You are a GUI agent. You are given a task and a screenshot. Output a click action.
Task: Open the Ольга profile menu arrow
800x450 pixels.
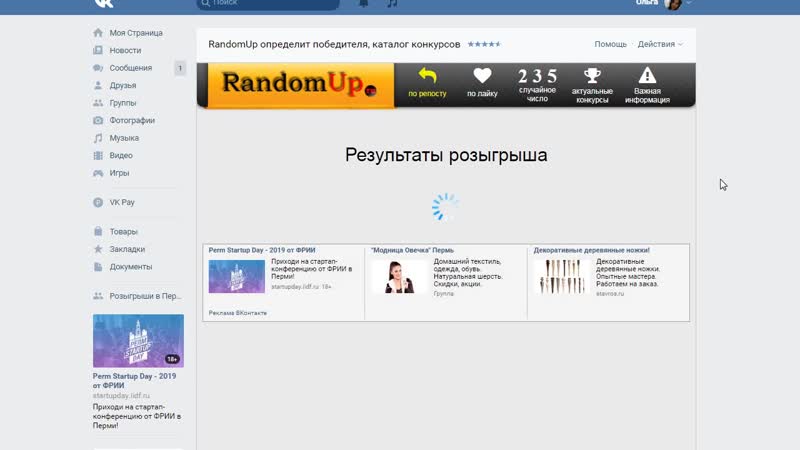coord(689,3)
